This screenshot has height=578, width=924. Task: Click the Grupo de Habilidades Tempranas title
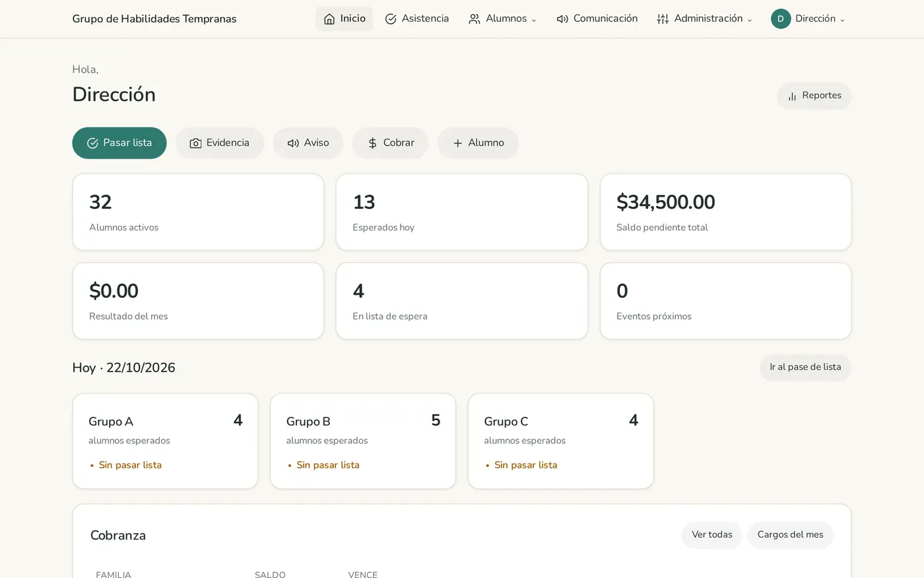click(x=154, y=19)
